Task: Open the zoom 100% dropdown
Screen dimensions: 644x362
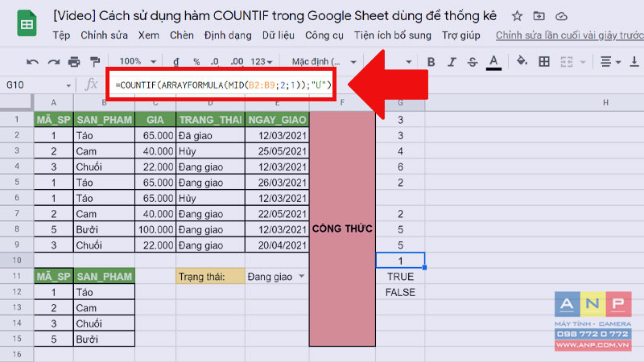Action: [x=138, y=62]
